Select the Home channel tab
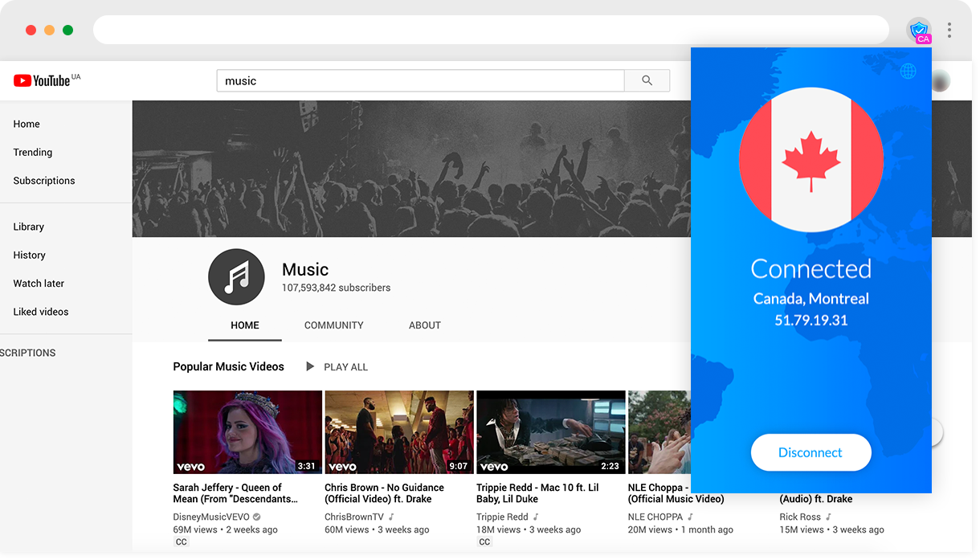Screen dimensions: 980x560 coord(245,325)
